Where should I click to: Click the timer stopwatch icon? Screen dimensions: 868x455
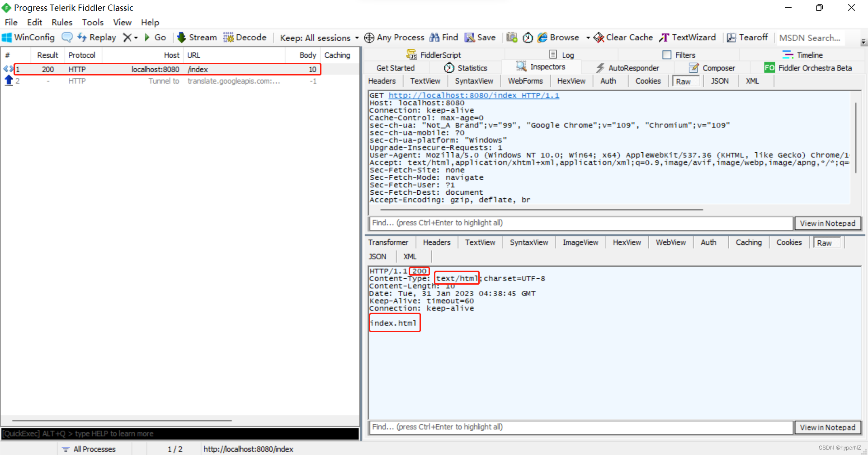[528, 38]
